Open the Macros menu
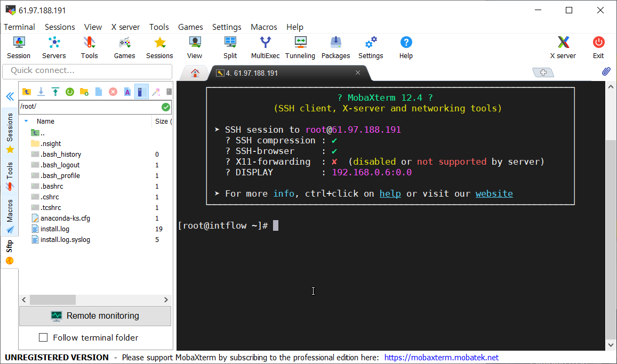The height and width of the screenshot is (364, 617). pos(263,27)
